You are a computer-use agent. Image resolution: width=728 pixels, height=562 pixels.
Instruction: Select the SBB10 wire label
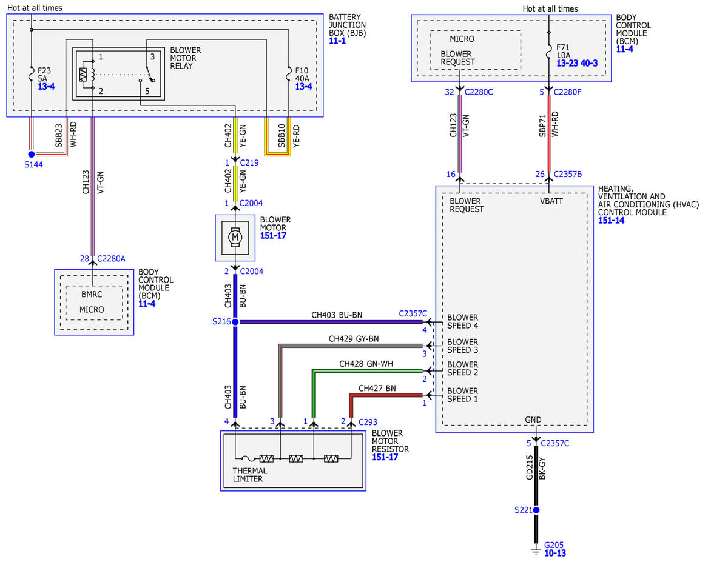click(281, 137)
